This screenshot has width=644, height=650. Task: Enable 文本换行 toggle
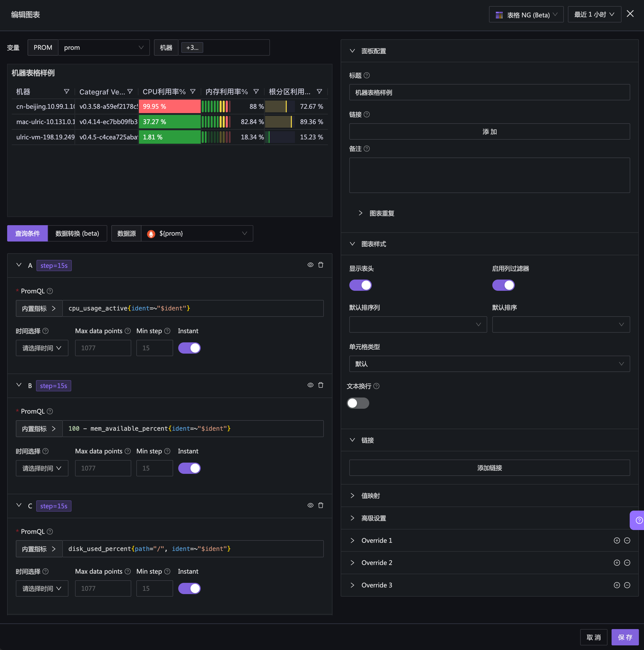click(358, 403)
